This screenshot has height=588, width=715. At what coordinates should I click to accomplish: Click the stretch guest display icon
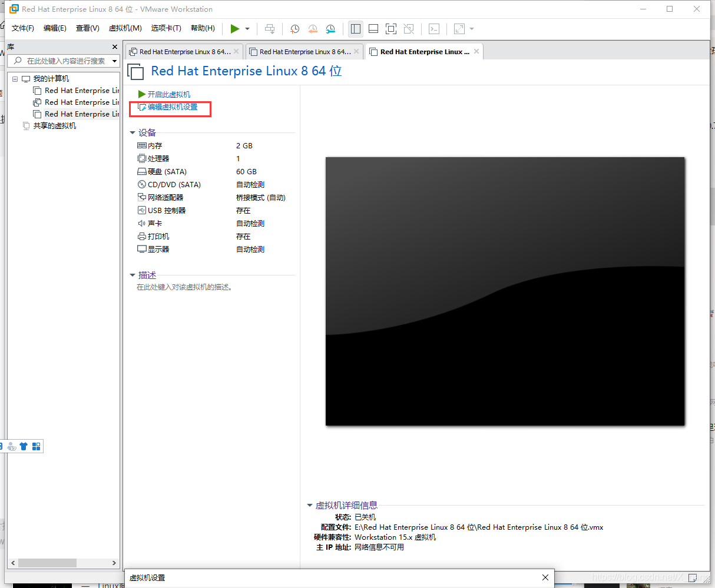point(459,29)
